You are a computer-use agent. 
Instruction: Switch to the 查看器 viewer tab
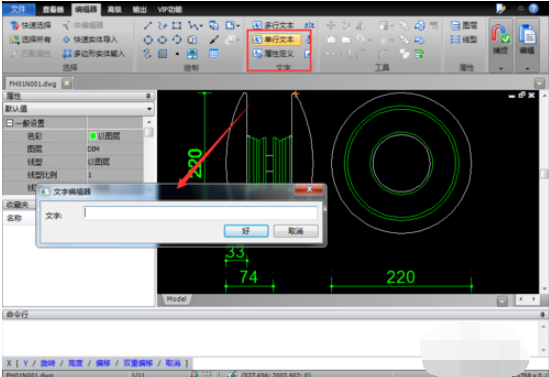coord(53,9)
